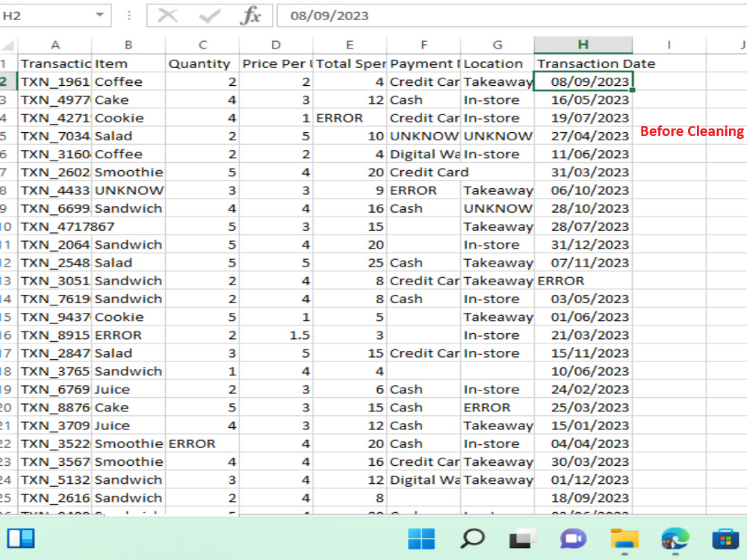Select cell containing TXN_1961

pos(55,81)
